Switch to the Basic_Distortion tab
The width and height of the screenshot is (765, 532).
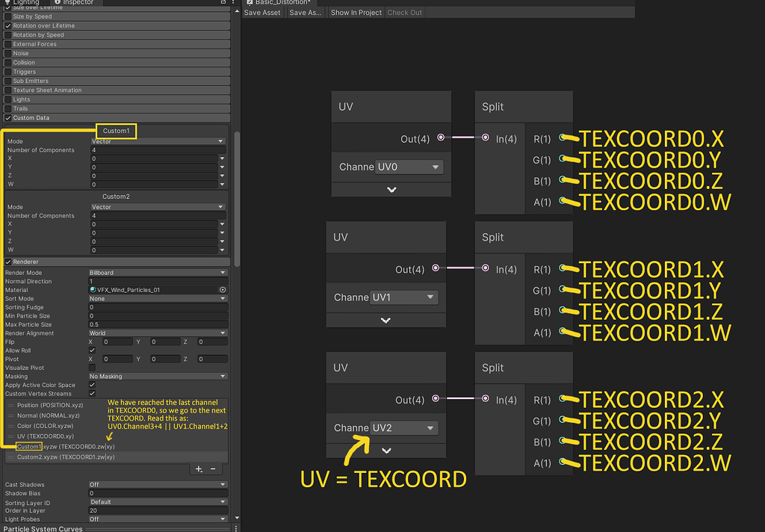point(284,2)
